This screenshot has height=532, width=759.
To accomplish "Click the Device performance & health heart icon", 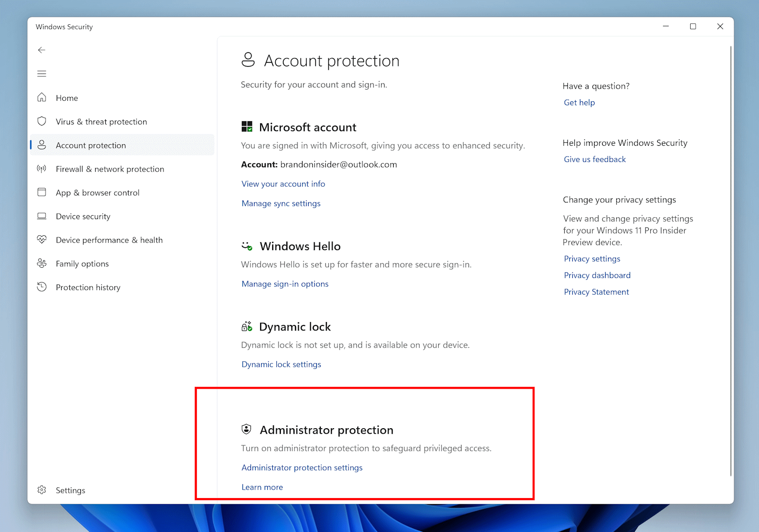I will (43, 239).
